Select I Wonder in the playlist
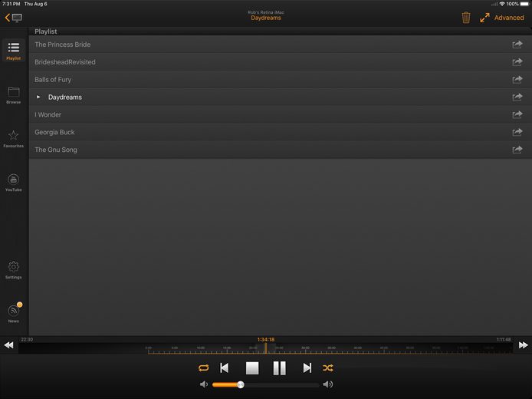This screenshot has height=399, width=532. pyautogui.click(x=280, y=114)
